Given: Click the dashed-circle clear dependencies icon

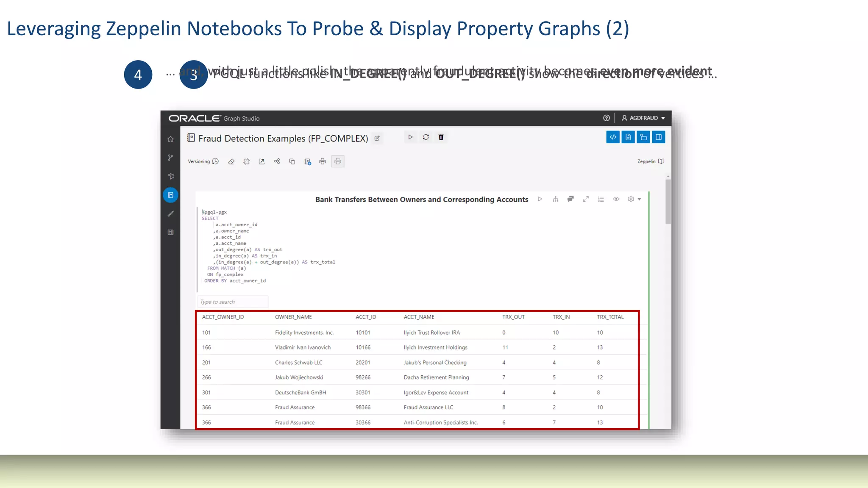Looking at the screenshot, I should 246,161.
